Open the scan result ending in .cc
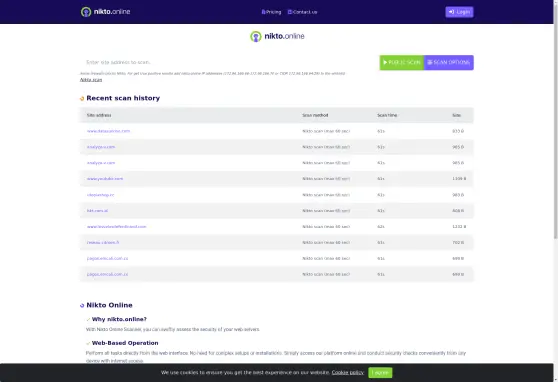558x382 pixels. click(x=100, y=195)
